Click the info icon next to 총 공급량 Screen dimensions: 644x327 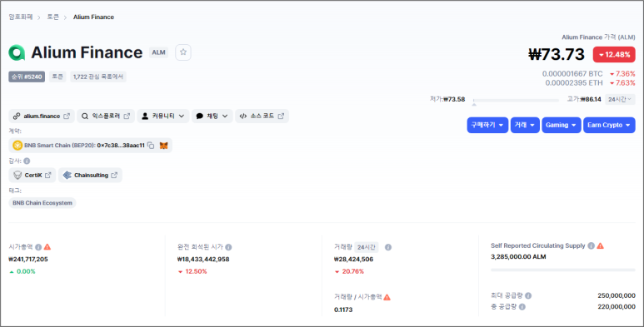522,306
